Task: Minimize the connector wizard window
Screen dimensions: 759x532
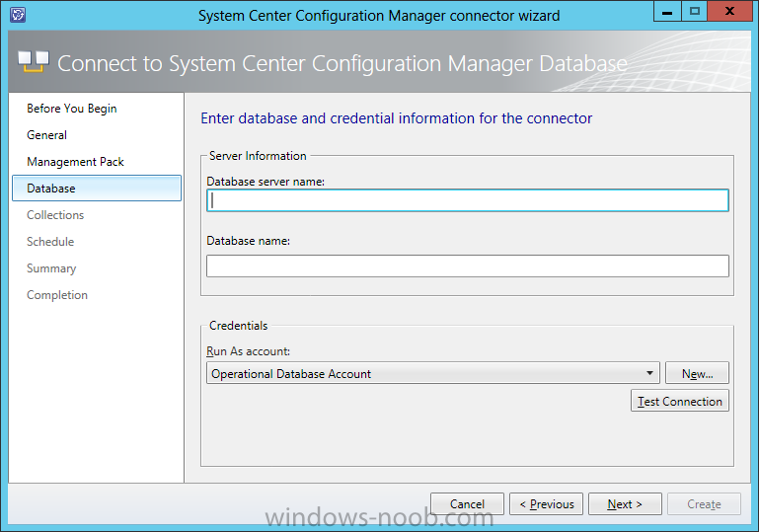Action: 667,11
